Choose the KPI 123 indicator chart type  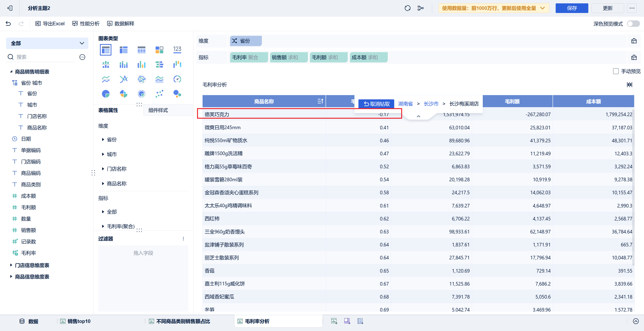pyautogui.click(x=177, y=50)
